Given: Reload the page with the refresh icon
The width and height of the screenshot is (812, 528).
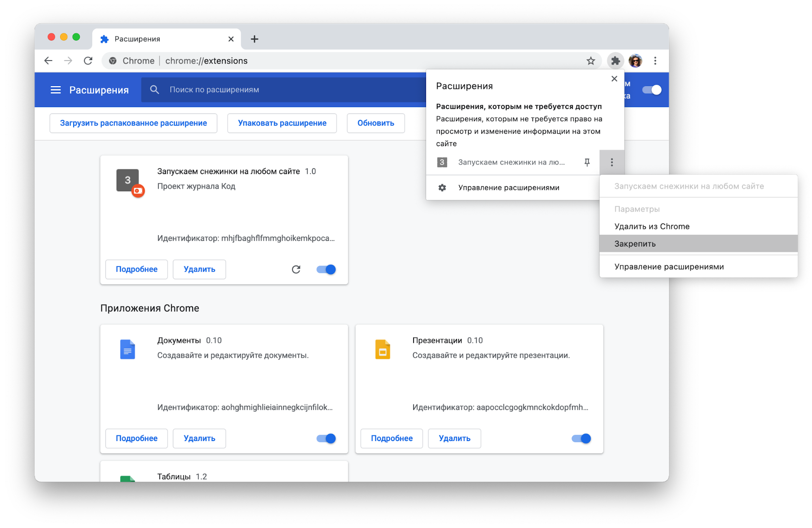Looking at the screenshot, I should [88, 61].
